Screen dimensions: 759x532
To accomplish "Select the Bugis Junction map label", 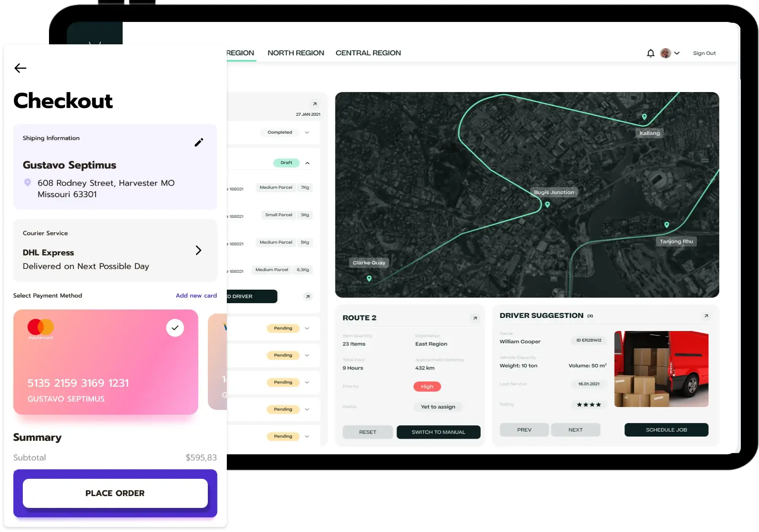I will [554, 192].
